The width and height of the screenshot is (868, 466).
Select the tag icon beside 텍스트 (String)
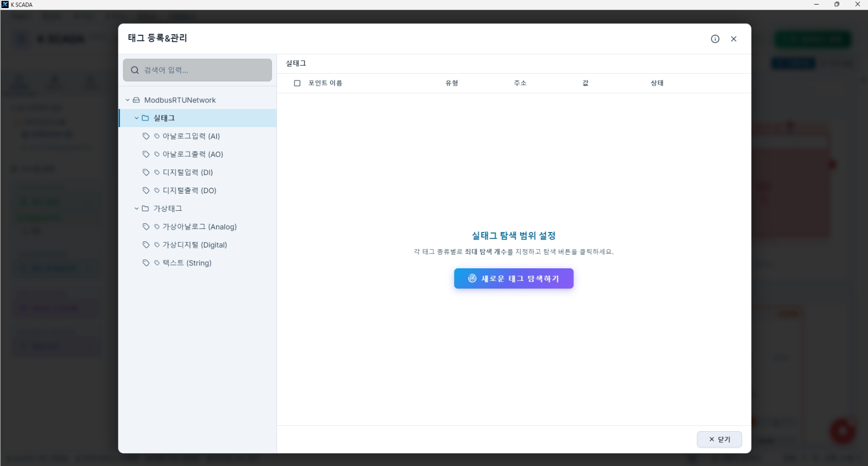[146, 262]
